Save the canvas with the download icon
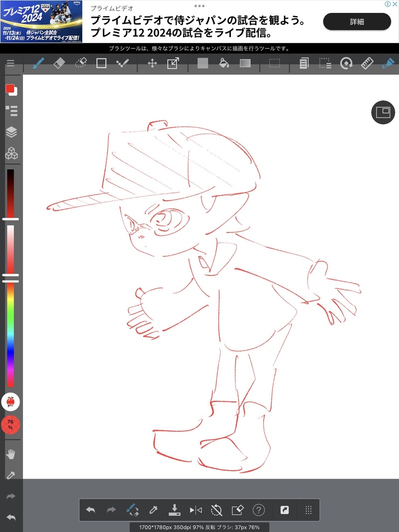Image resolution: width=399 pixels, height=532 pixels. [175, 510]
